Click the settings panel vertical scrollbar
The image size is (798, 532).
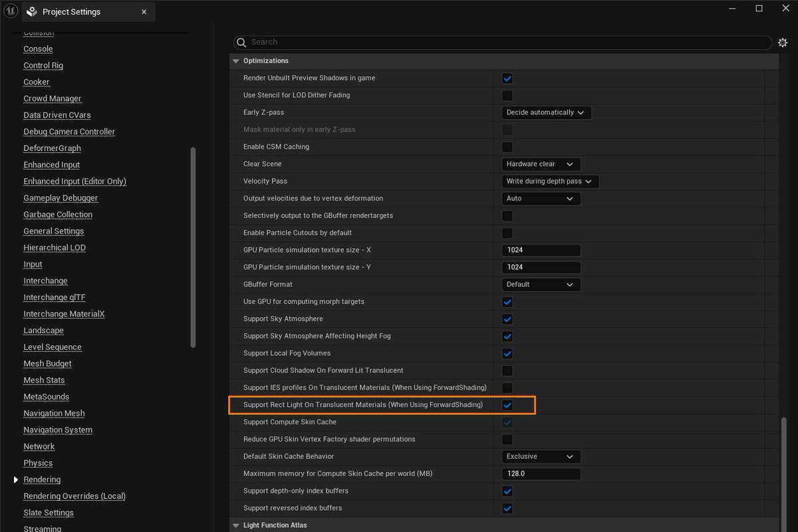coord(784,473)
